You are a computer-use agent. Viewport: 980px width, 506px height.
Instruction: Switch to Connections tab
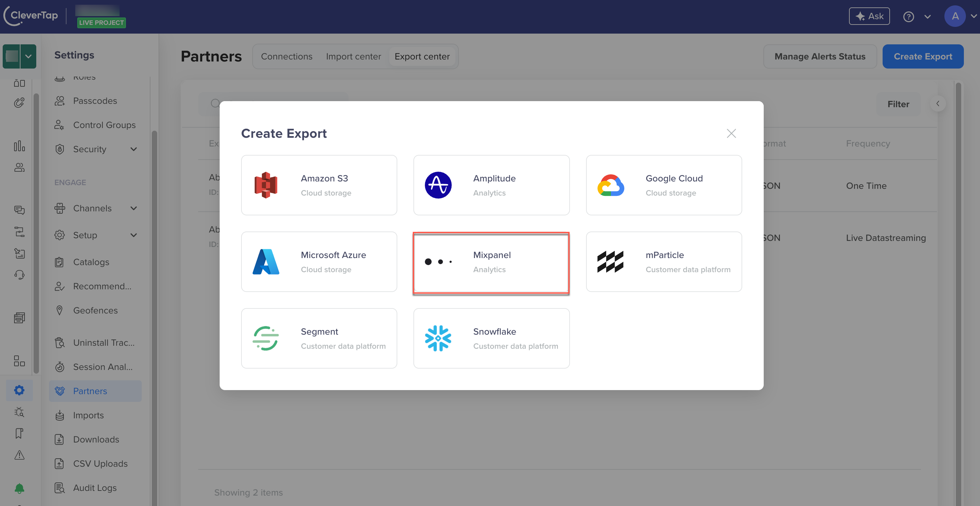(286, 56)
